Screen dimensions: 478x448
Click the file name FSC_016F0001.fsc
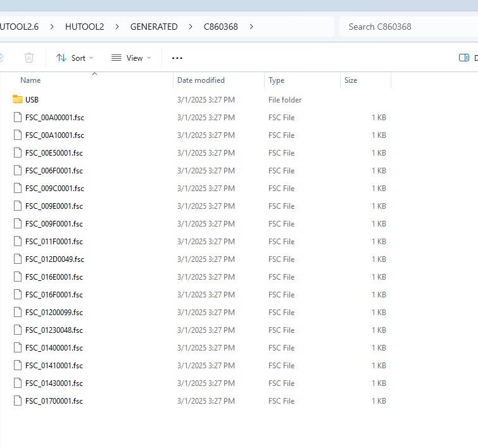pos(54,295)
